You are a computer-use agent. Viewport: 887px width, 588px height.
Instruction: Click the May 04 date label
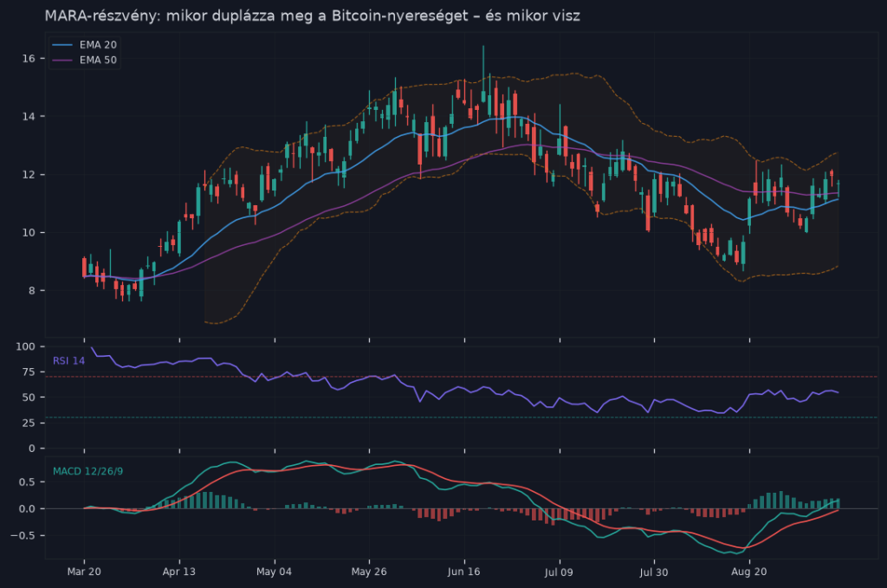click(275, 572)
